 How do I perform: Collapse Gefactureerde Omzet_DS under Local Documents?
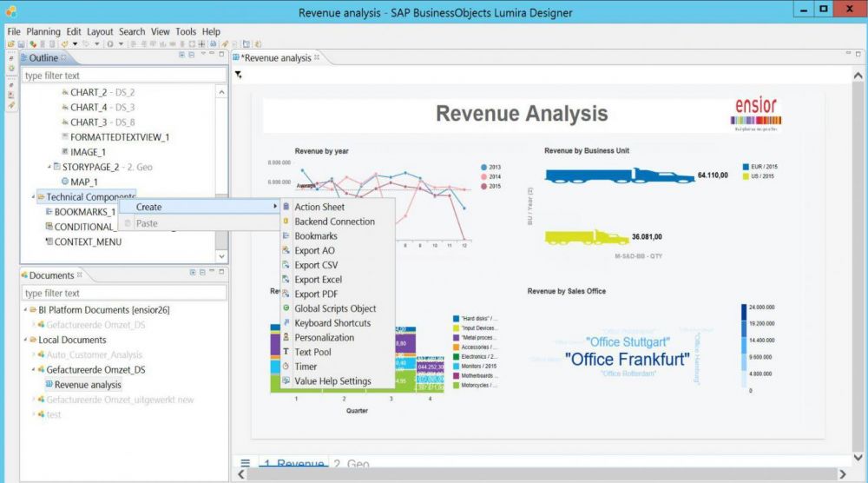[x=33, y=369]
